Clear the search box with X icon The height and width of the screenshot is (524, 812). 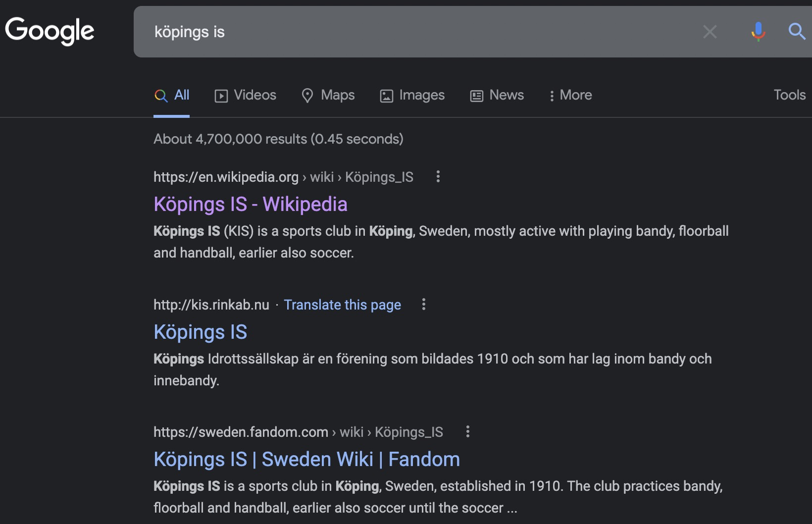click(x=710, y=32)
